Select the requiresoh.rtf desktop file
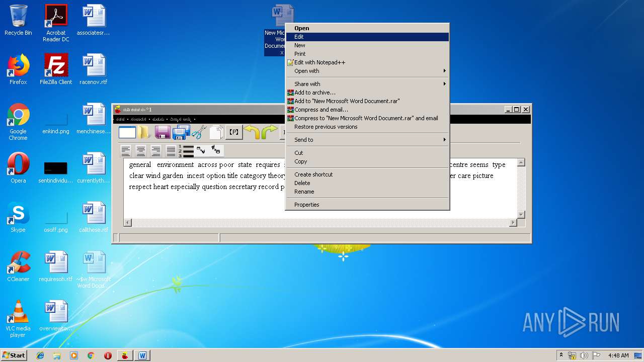The height and width of the screenshot is (362, 644). [x=56, y=266]
